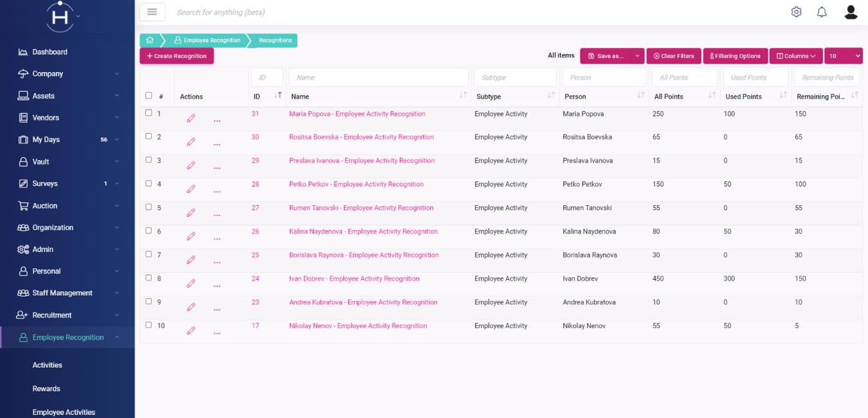Open three-dots actions for Ivan Dobrev row
This screenshot has width=868, height=418.
(217, 284)
